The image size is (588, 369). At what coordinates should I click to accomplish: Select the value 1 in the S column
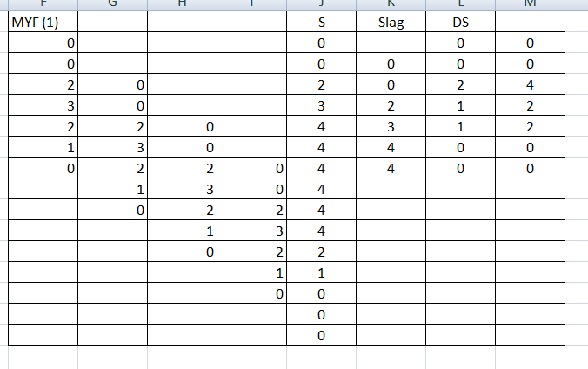click(321, 273)
